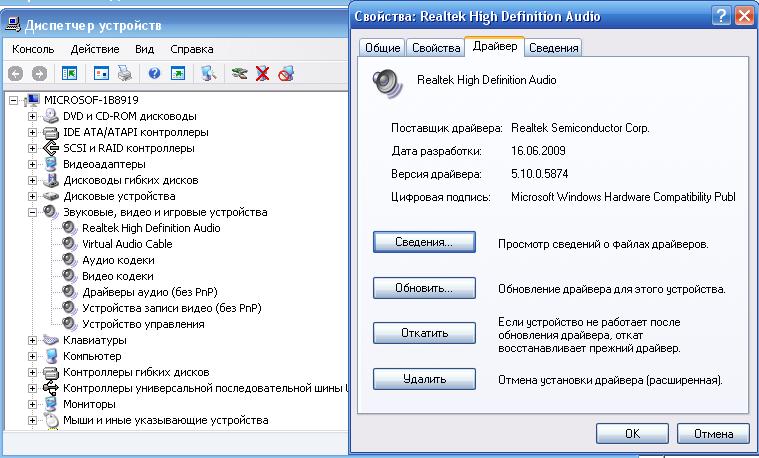The image size is (759, 458).
Task: Expand Дисковые устройства node
Action: (x=32, y=196)
